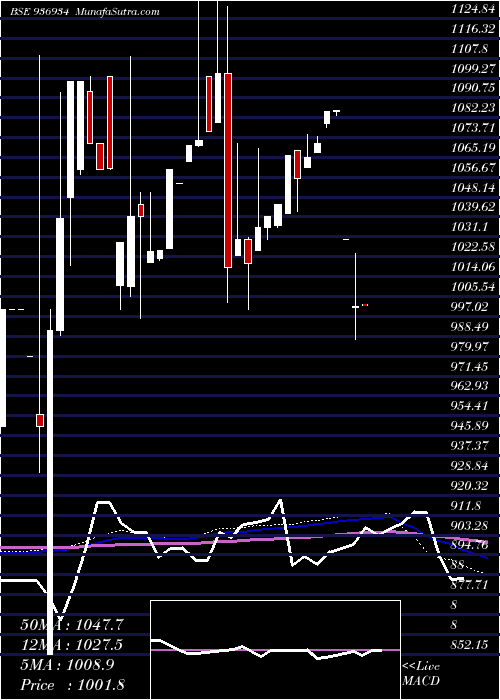
Task: Click the 1082.23 price axis label
Action: coord(473,108)
